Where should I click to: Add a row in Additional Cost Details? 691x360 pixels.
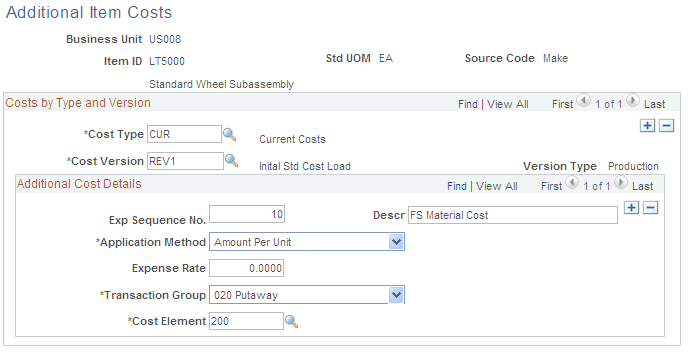pyautogui.click(x=632, y=208)
